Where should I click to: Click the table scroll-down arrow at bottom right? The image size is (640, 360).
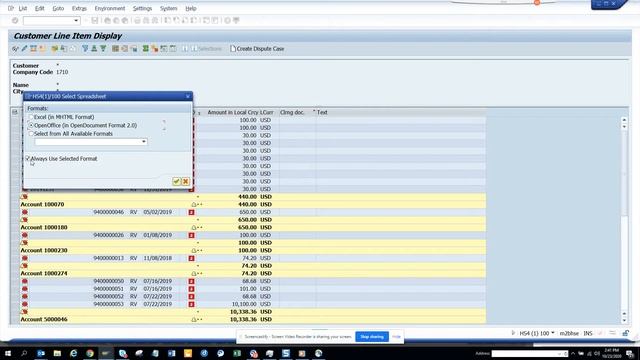point(624,320)
